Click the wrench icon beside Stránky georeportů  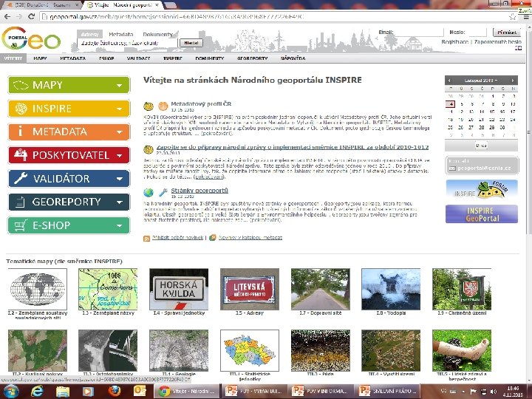(x=163, y=192)
